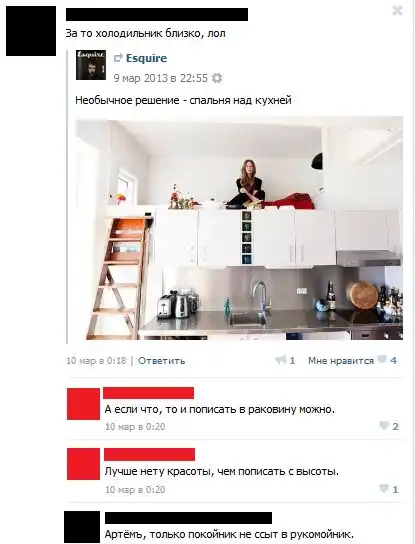This screenshot has width=415, height=544.
Task: Open the Esquire repost source link
Action: pos(146,58)
